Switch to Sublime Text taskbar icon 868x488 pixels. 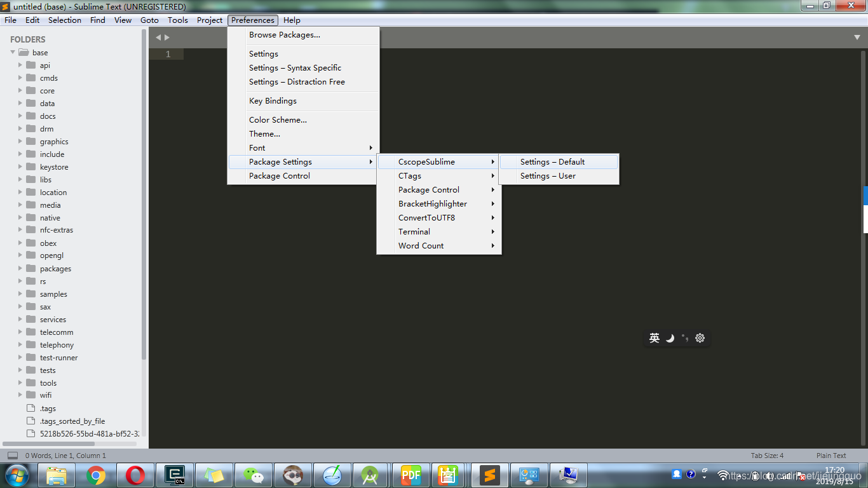coord(489,475)
